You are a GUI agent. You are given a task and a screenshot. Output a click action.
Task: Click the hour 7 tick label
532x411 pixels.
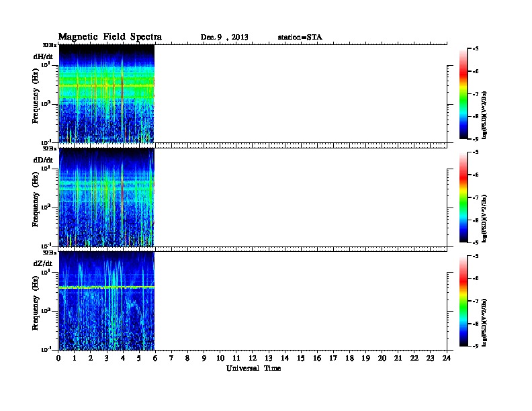[171, 359]
